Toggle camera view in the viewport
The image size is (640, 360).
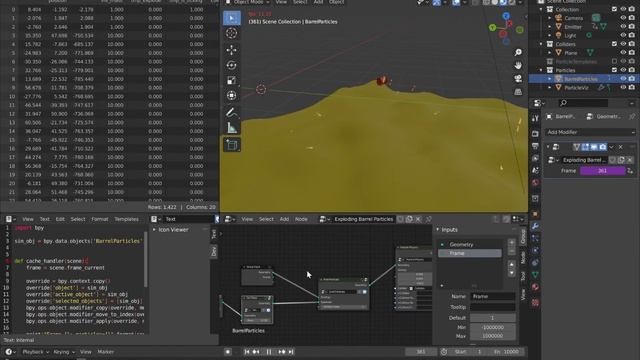[518, 78]
